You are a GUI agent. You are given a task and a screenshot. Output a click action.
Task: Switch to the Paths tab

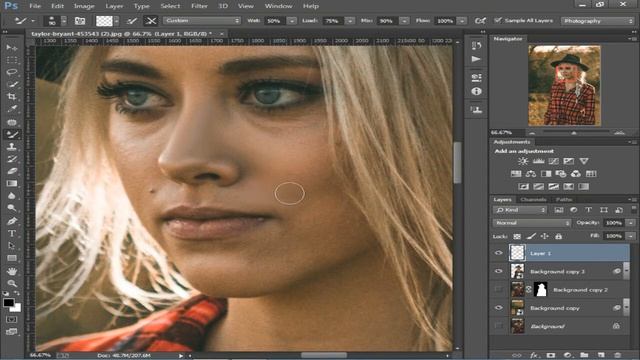point(564,200)
